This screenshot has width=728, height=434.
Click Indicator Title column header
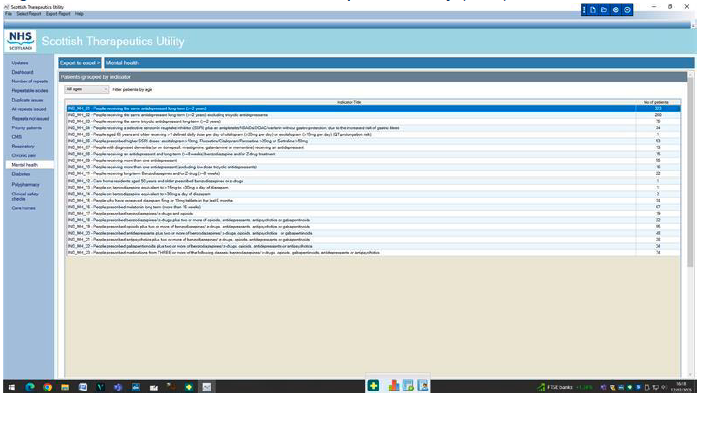click(351, 102)
